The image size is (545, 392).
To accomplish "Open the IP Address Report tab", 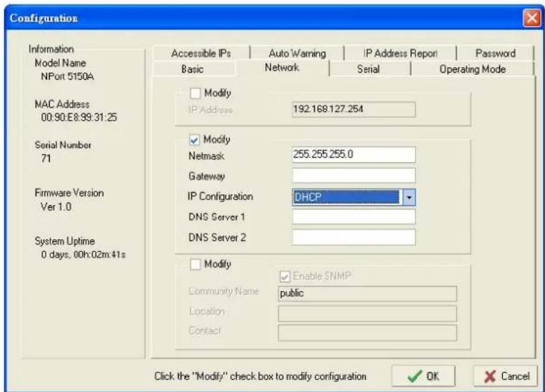I will [x=400, y=53].
